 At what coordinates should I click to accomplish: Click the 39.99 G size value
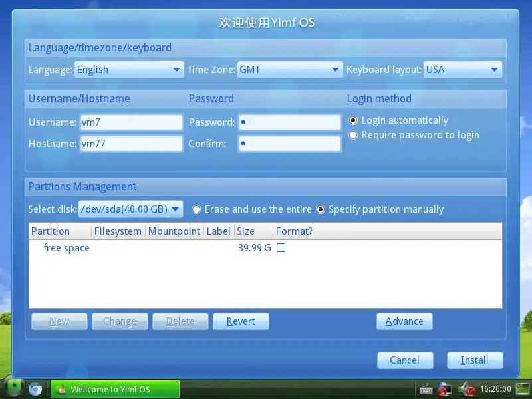pyautogui.click(x=255, y=248)
